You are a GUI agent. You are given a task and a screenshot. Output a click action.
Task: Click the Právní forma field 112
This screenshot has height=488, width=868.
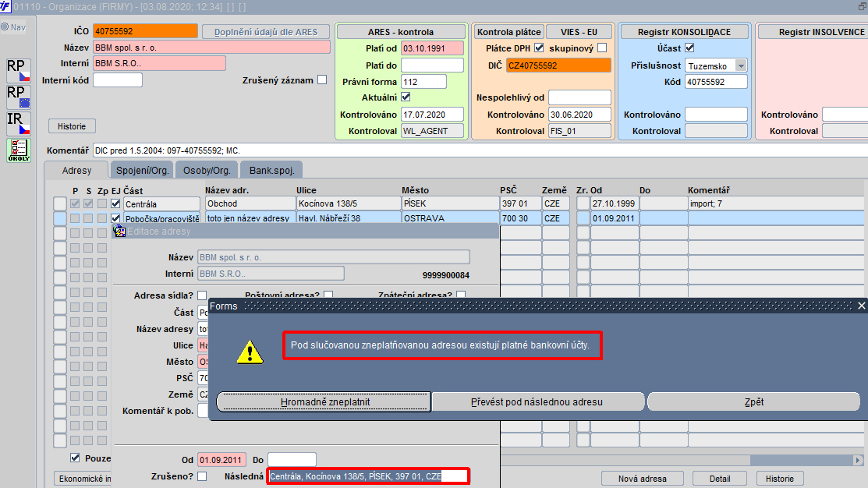click(x=423, y=81)
